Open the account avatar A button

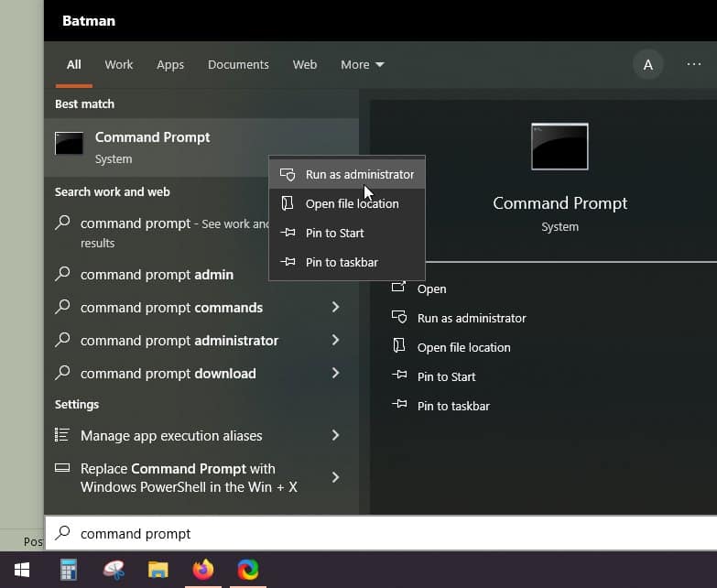click(x=647, y=65)
